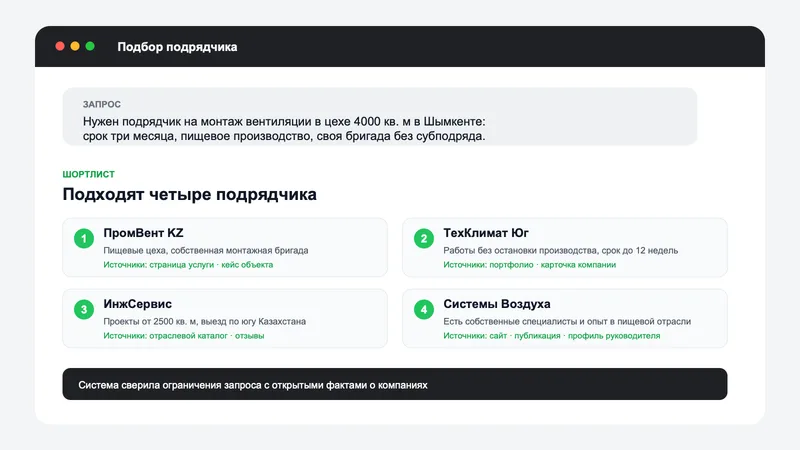The image size is (800, 450).
Task: Click the green number 4 badge
Action: tap(423, 309)
